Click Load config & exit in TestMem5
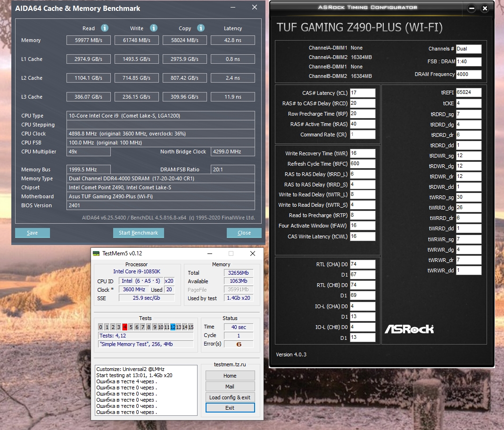This screenshot has height=430, width=504. click(230, 397)
